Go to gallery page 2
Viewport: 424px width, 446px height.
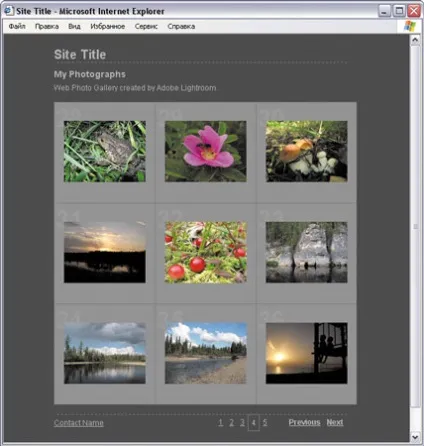tap(232, 423)
